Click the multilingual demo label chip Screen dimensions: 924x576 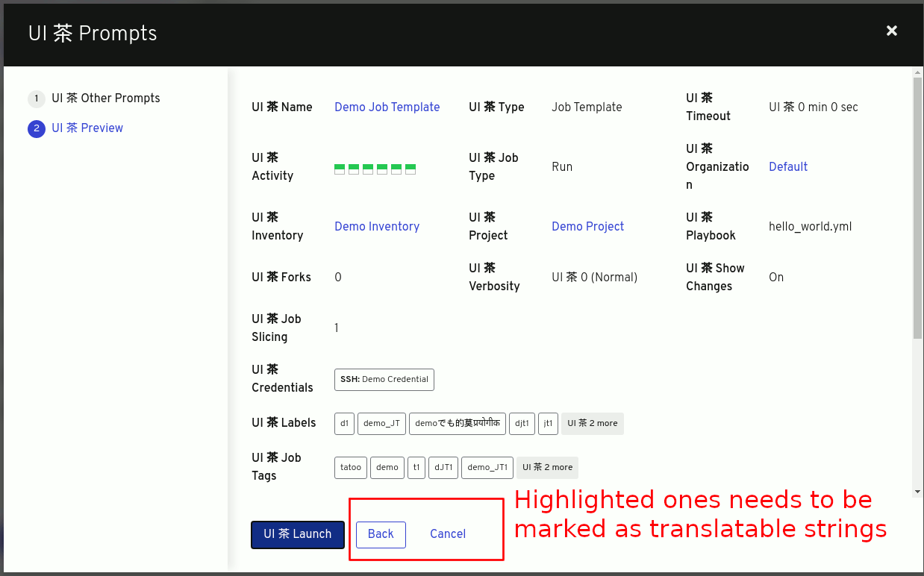click(458, 423)
